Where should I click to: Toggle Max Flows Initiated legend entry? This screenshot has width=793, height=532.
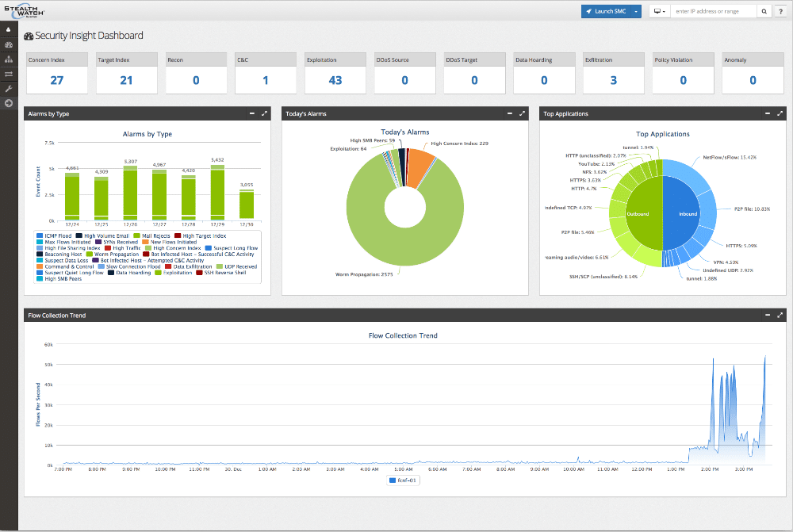tap(63, 242)
